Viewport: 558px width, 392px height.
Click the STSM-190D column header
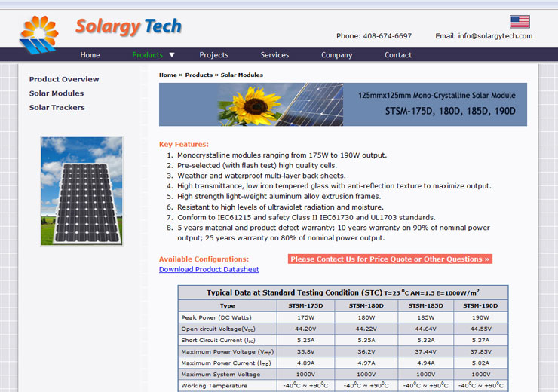(480, 305)
